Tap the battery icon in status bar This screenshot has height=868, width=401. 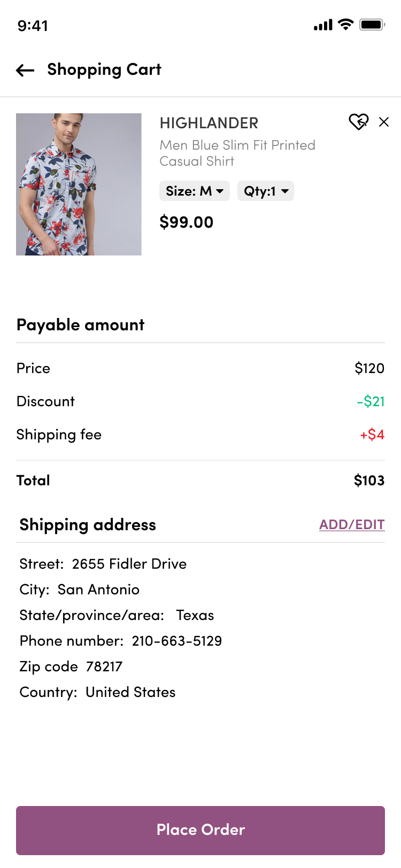click(x=372, y=25)
